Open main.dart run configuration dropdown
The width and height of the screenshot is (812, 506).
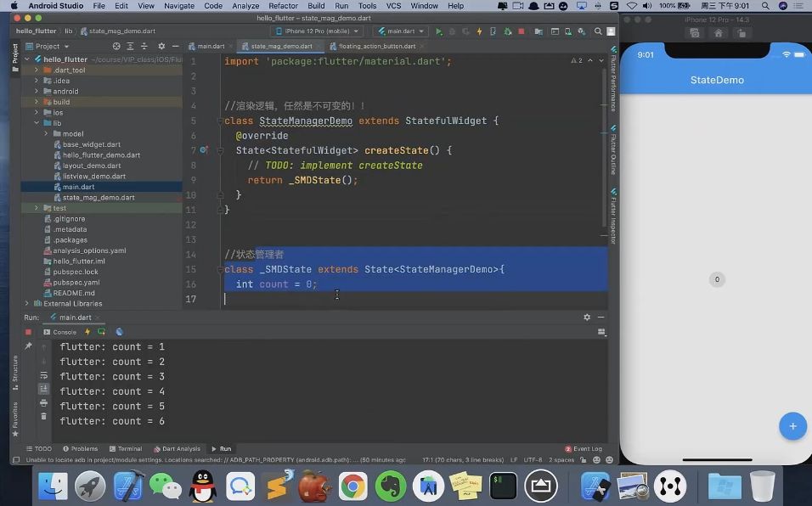[401, 31]
